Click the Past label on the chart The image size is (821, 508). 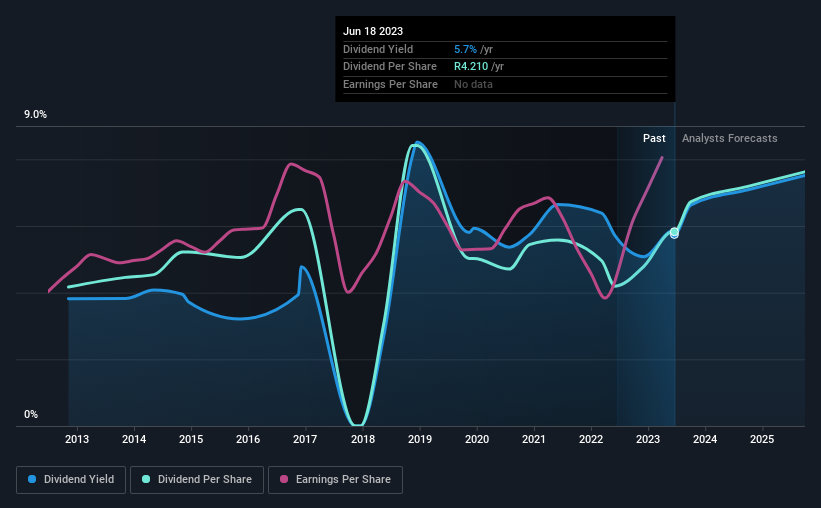coord(654,138)
